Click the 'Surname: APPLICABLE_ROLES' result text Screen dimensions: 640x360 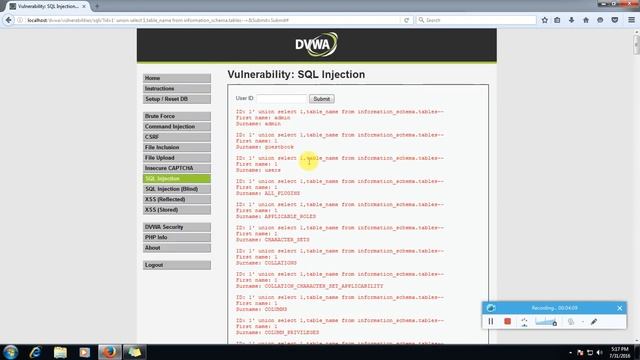click(276, 216)
